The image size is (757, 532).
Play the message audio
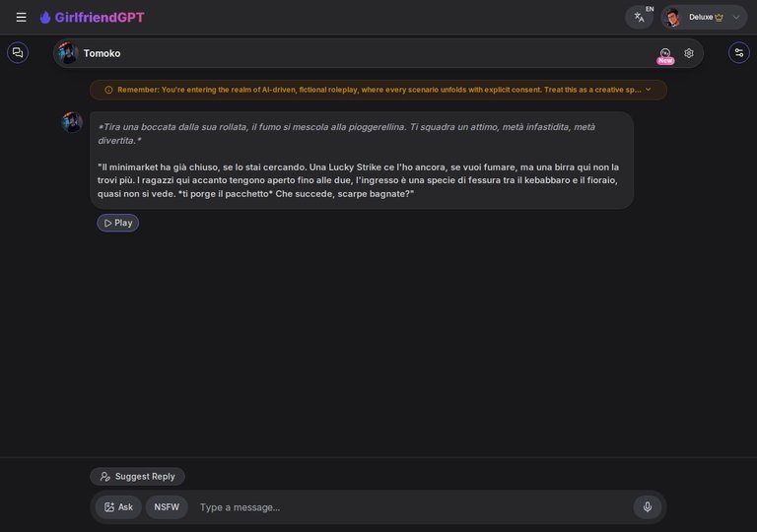point(118,223)
